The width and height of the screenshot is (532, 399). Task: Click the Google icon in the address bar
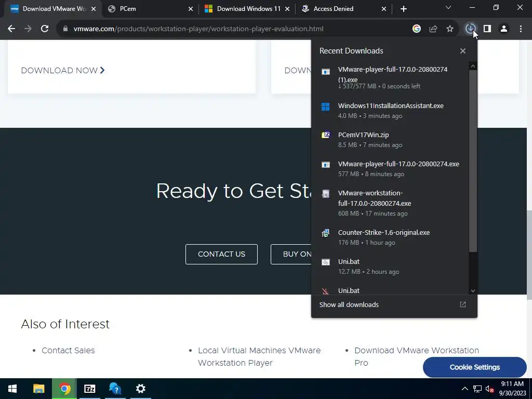click(417, 29)
